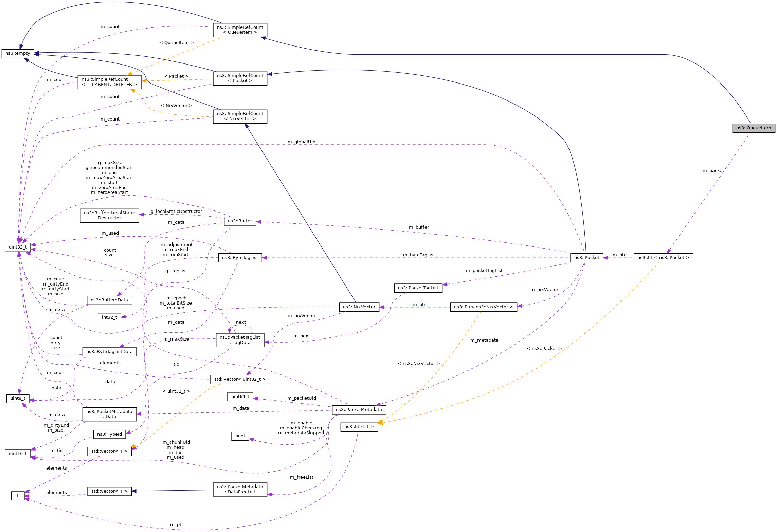Open the ns3::PacketMetadata::Data node

(109, 414)
